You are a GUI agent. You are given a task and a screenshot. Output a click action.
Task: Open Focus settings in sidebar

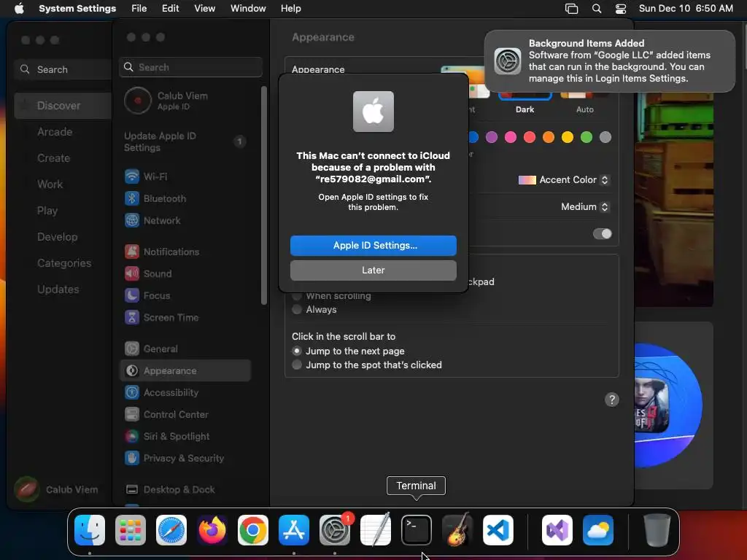click(186, 296)
